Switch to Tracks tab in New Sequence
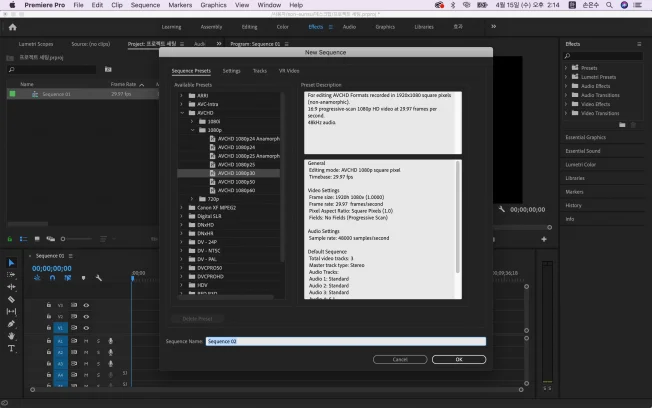 pyautogui.click(x=259, y=71)
